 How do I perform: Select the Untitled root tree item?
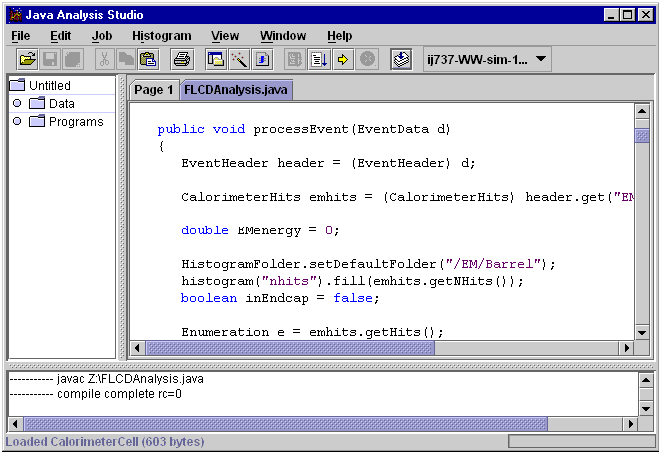point(49,86)
